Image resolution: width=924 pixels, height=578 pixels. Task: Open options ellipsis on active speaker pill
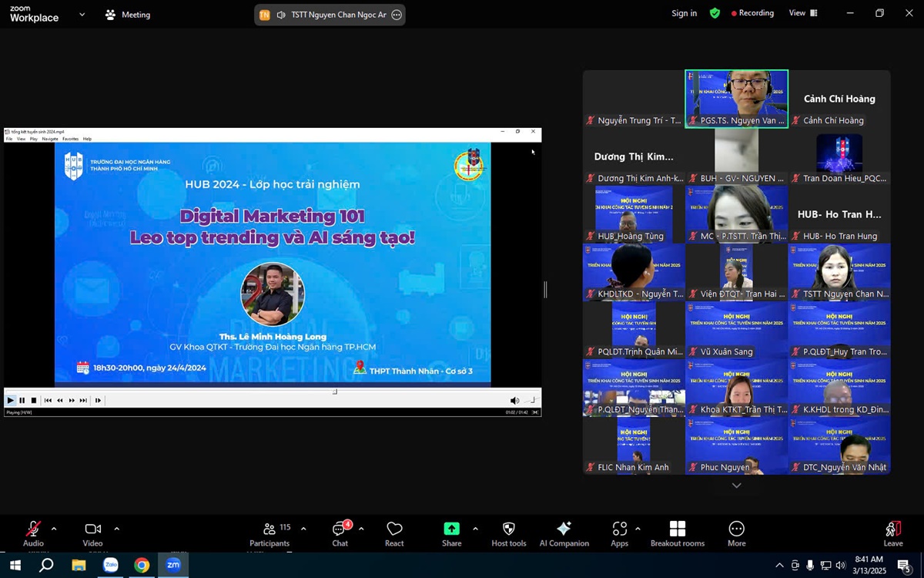pyautogui.click(x=397, y=15)
